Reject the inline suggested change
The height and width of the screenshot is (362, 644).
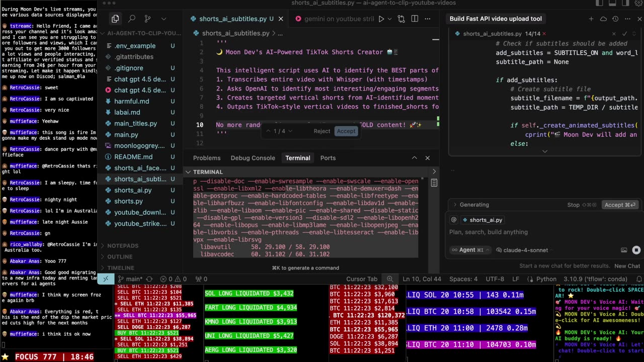pos(322,131)
